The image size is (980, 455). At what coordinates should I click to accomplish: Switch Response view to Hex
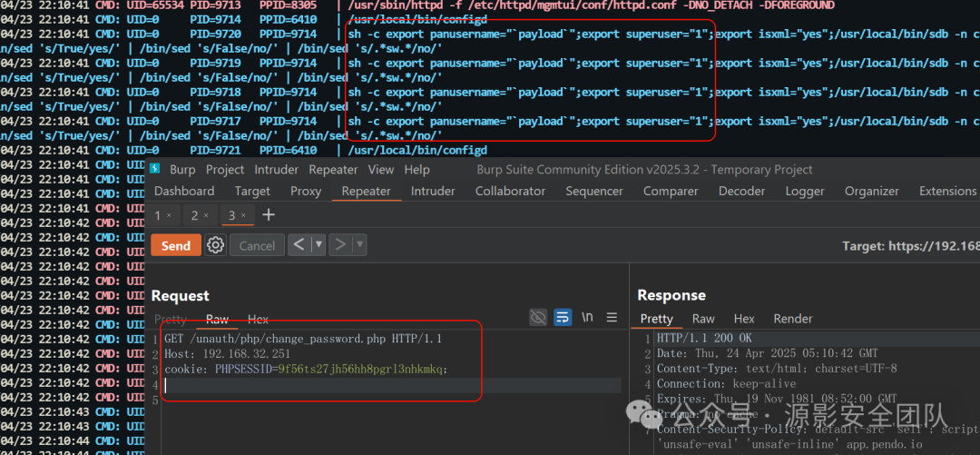[744, 319]
